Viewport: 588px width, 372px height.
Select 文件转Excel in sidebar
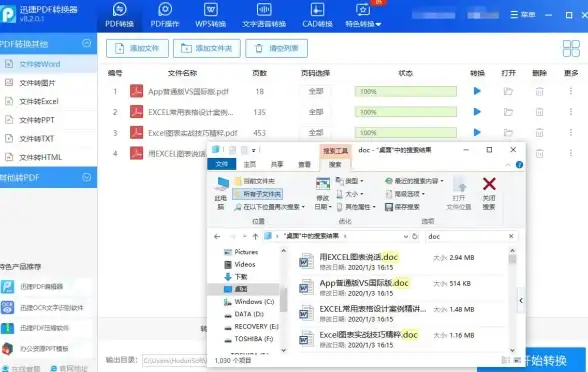(x=48, y=101)
